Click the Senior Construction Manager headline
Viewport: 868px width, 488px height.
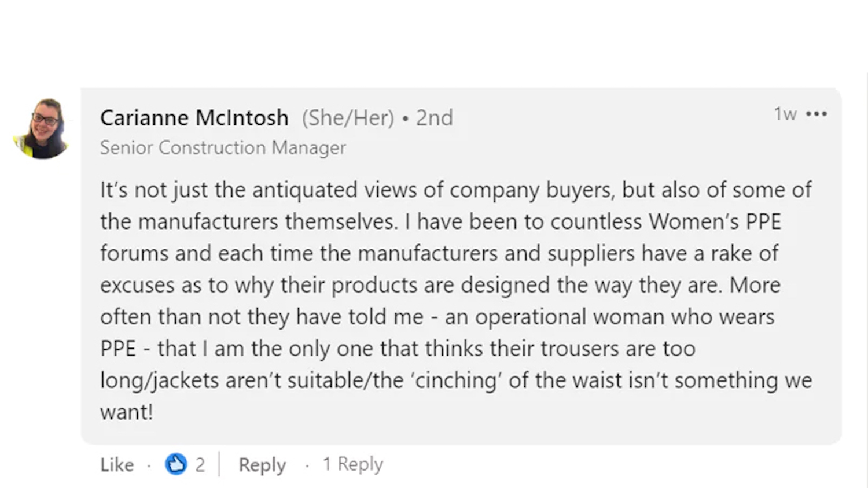[223, 147]
